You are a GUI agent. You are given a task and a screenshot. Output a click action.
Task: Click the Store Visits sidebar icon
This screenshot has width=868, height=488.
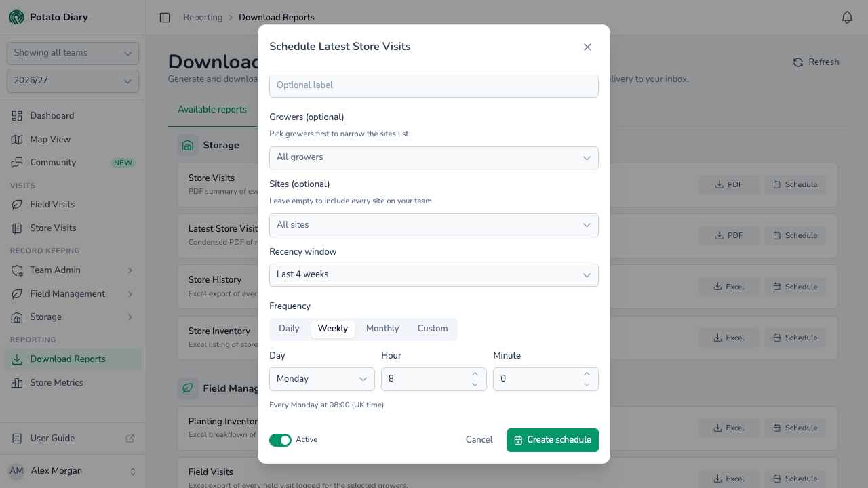pyautogui.click(x=17, y=228)
